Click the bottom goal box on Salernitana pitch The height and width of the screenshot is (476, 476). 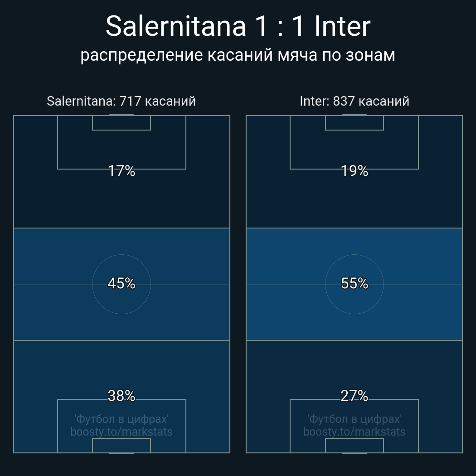click(121, 445)
